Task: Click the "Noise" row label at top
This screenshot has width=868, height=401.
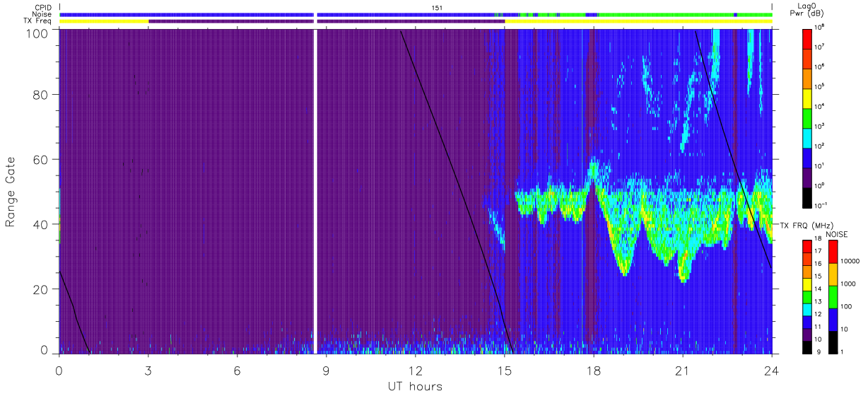Action: coord(42,14)
